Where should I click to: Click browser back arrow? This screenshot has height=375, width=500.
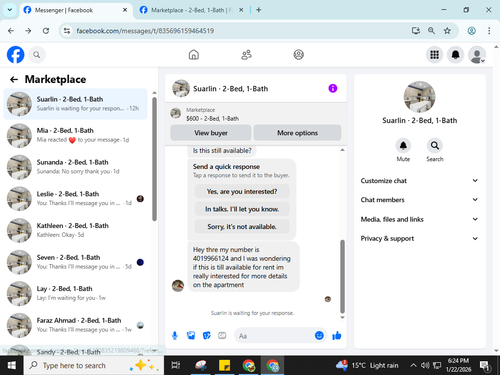11,31
